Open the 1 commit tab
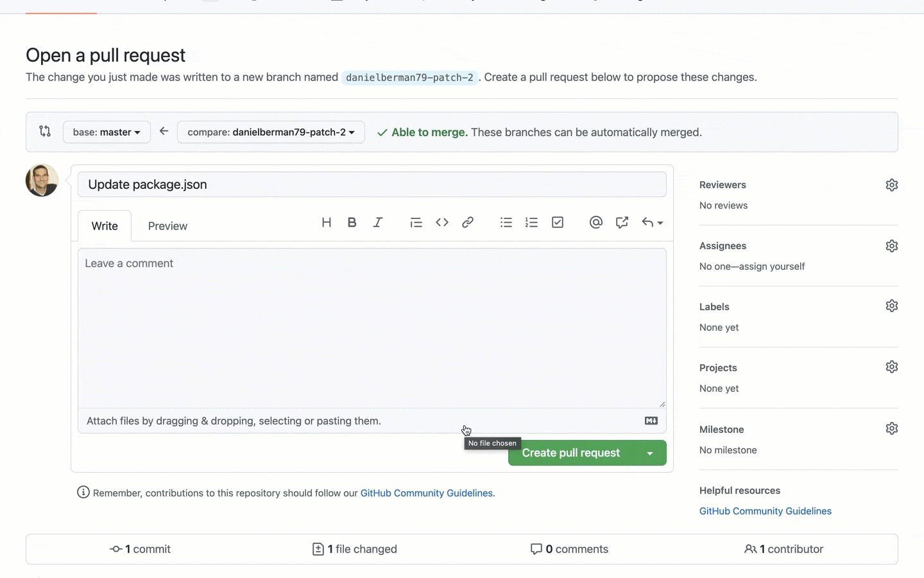The width and height of the screenshot is (924, 578). [141, 549]
